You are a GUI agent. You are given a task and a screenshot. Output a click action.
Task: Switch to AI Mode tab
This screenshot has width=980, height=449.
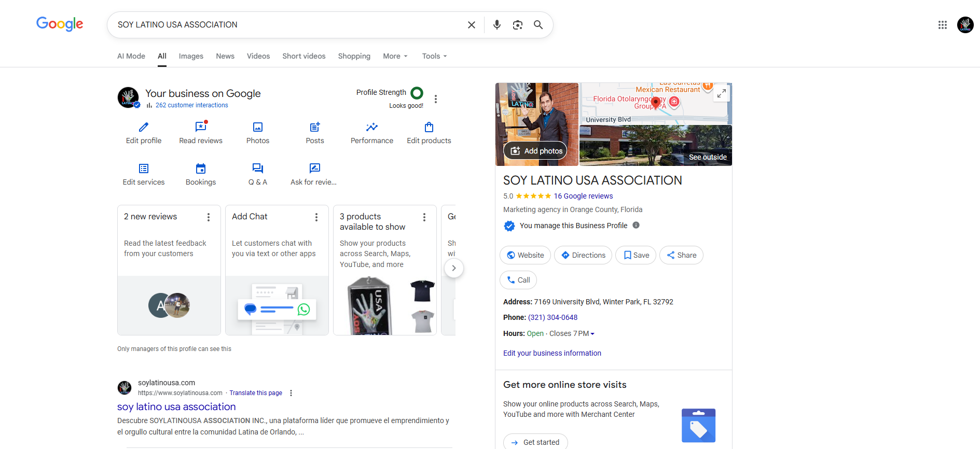click(x=131, y=56)
